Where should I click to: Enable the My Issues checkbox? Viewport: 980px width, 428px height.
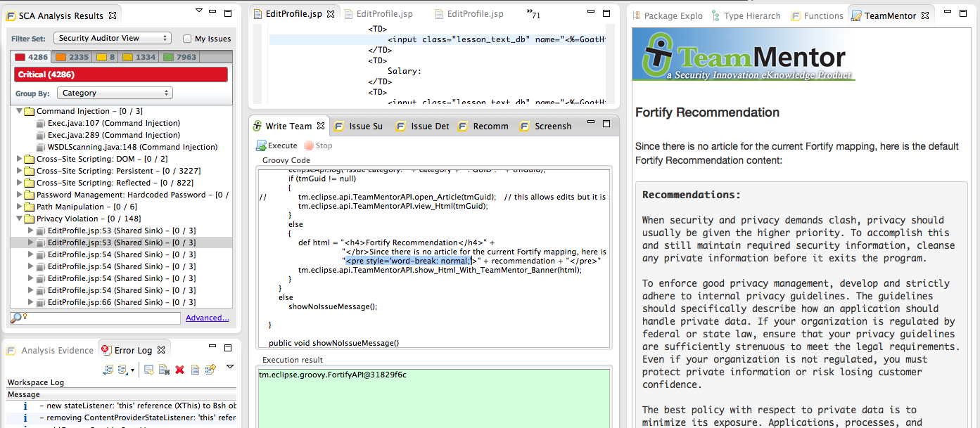[187, 39]
